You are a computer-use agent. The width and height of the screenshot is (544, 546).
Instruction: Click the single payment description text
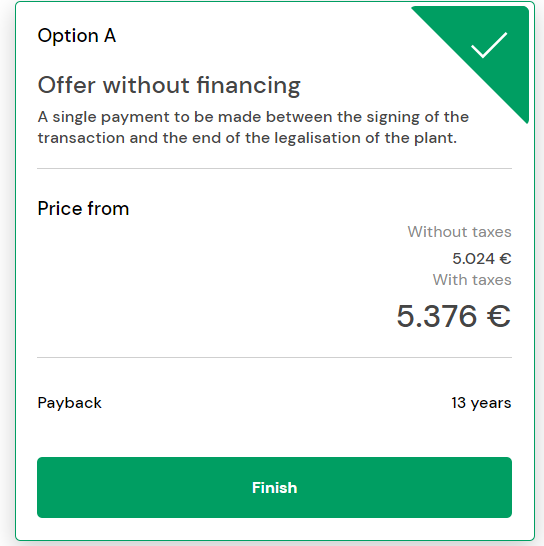pos(253,127)
